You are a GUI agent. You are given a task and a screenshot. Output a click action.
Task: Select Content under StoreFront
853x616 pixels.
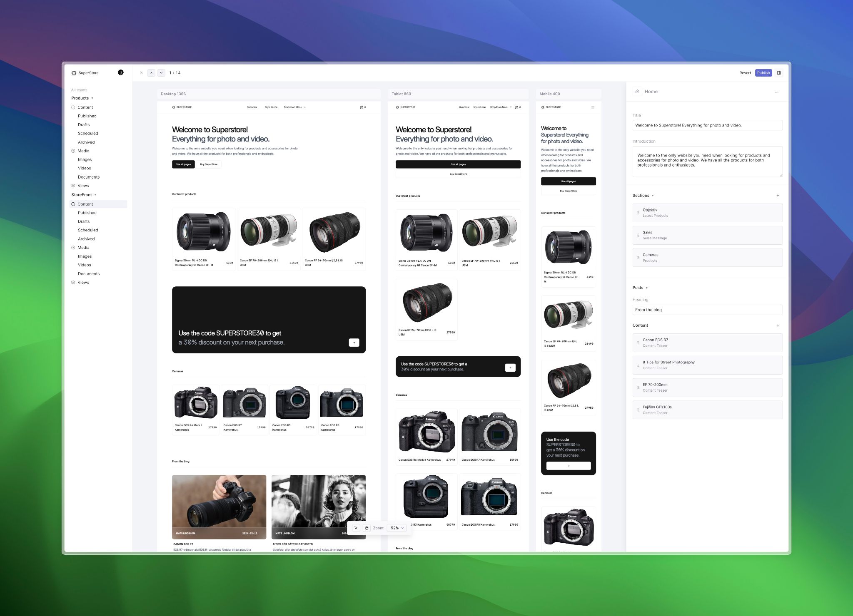(98, 204)
